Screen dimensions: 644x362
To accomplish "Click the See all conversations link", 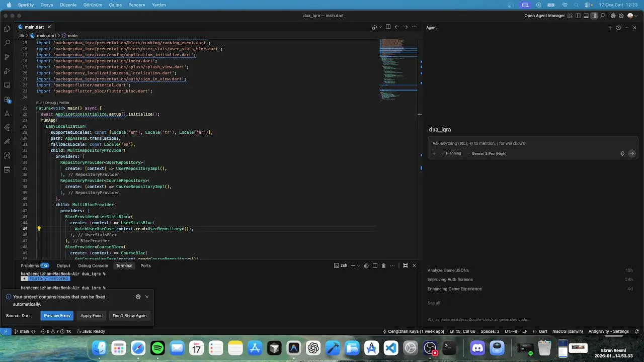I will 434,303.
